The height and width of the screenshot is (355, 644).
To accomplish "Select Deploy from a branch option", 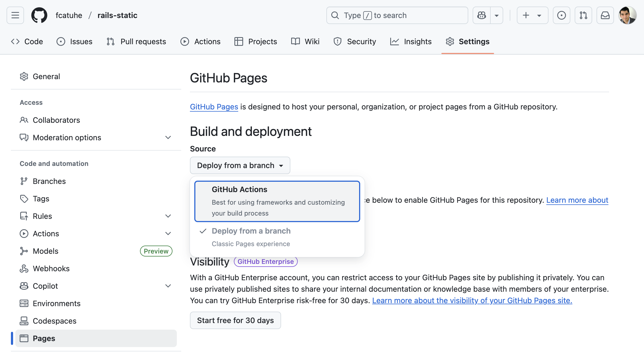I will pyautogui.click(x=277, y=237).
